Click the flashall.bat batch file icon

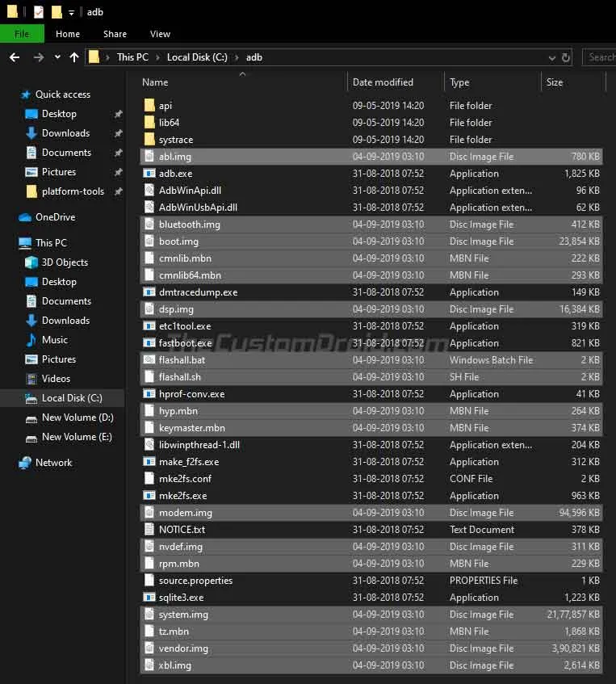(x=149, y=360)
